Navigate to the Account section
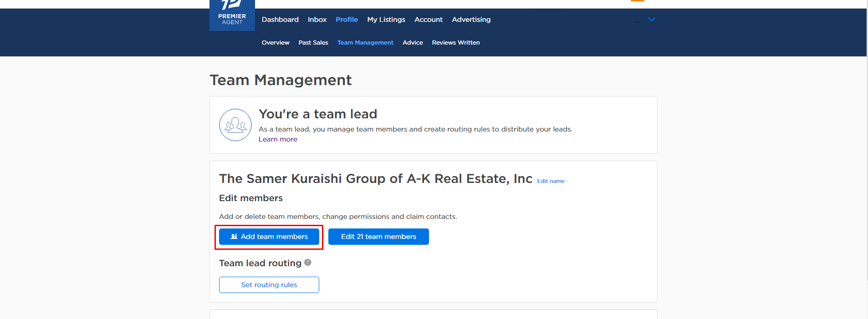The image size is (868, 319). tap(428, 20)
